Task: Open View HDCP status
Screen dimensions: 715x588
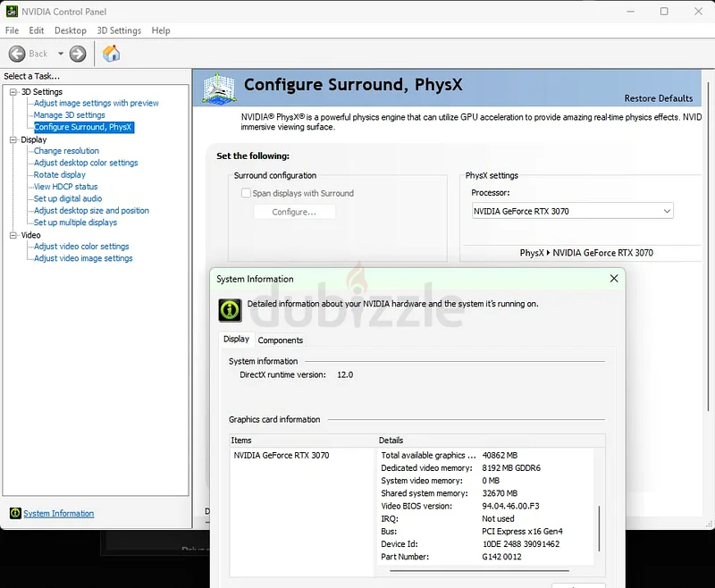Action: tap(65, 187)
